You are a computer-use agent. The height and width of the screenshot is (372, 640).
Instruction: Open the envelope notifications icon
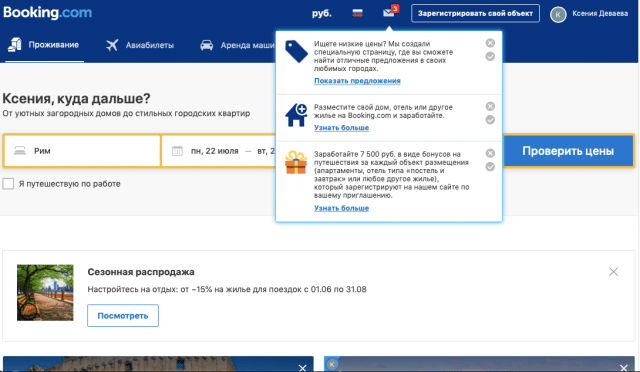pos(389,13)
